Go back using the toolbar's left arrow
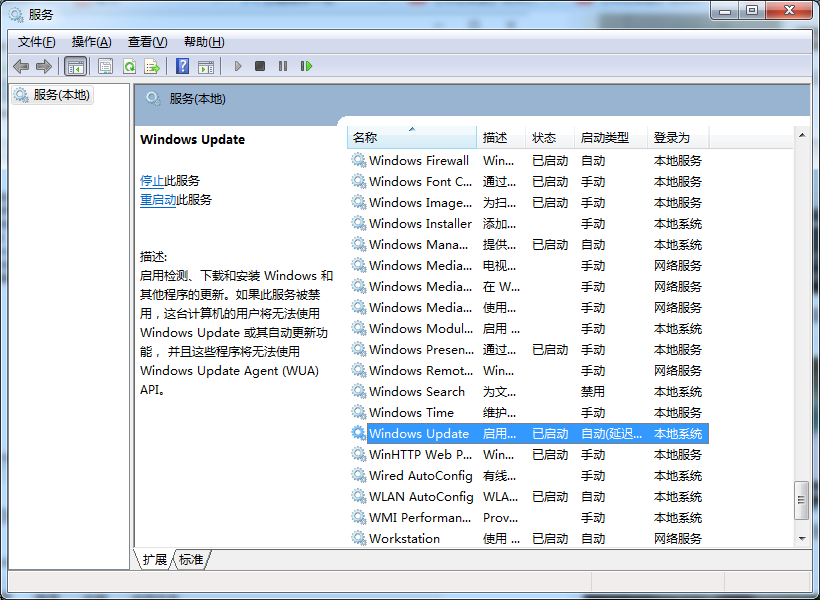This screenshot has height=600, width=820. point(21,66)
